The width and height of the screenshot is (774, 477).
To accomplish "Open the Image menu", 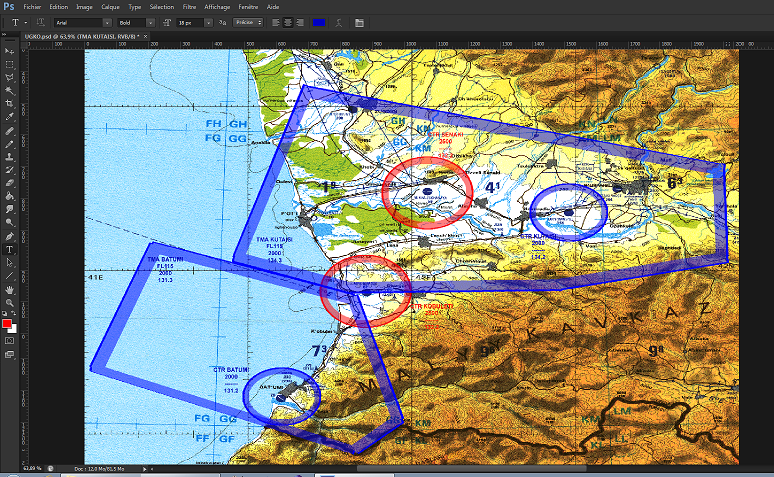I will pos(84,7).
